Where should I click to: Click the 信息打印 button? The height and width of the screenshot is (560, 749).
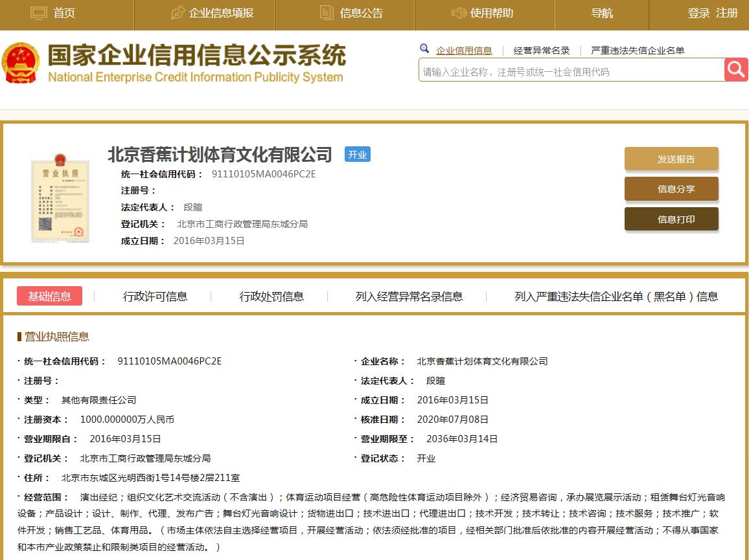(671, 219)
